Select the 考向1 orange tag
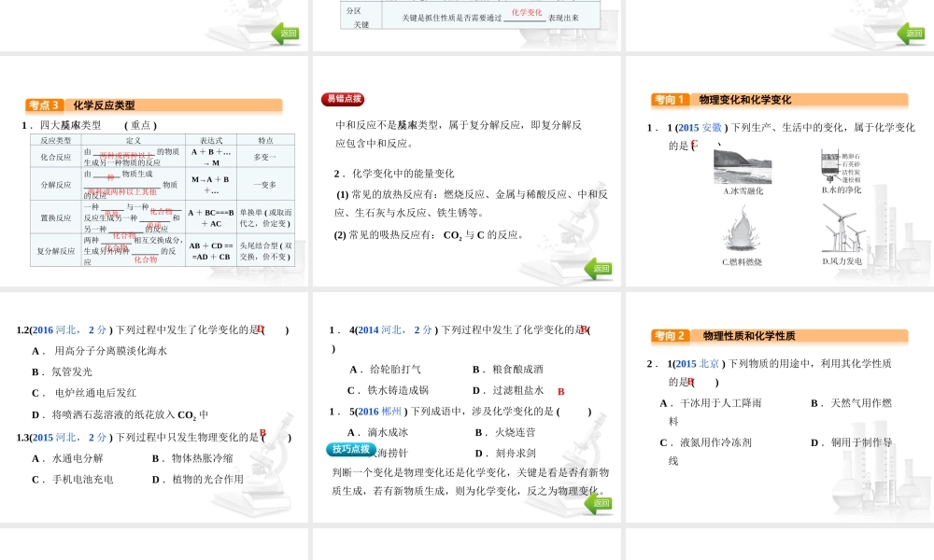934x560 pixels. pos(671,100)
